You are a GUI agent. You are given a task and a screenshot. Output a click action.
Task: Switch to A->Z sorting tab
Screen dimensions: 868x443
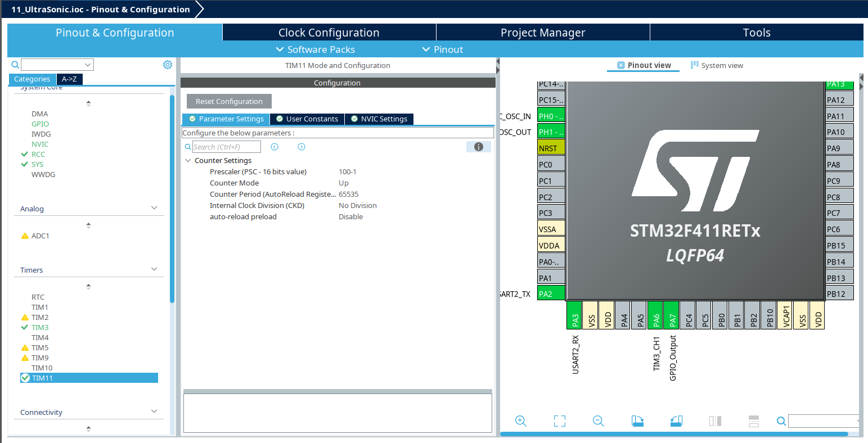(69, 79)
